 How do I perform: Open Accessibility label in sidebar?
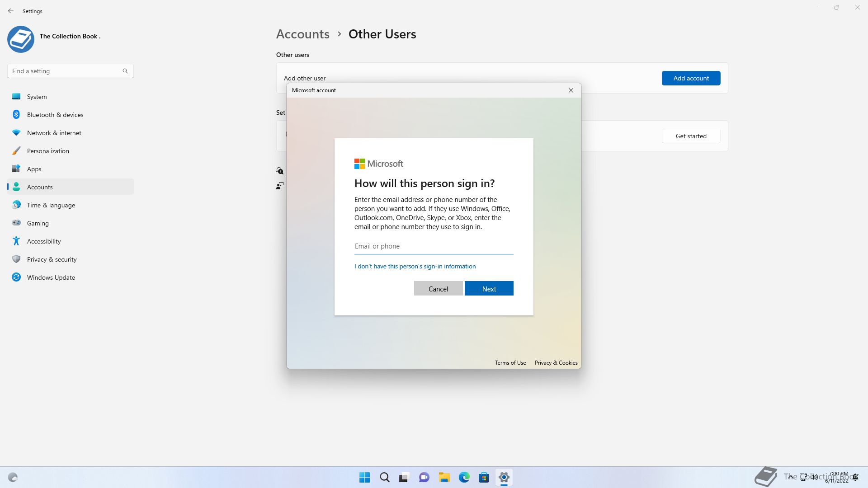44,241
